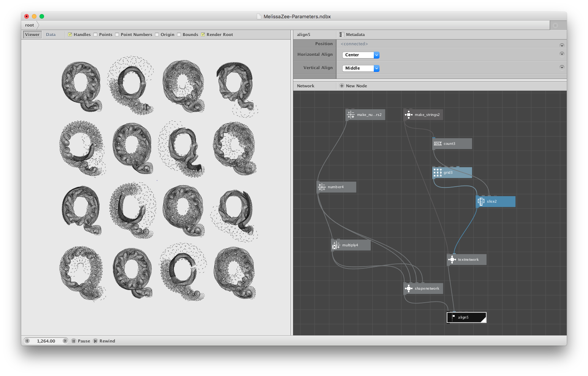588x376 pixels.
Task: Click the Metadata button label
Action: (355, 35)
